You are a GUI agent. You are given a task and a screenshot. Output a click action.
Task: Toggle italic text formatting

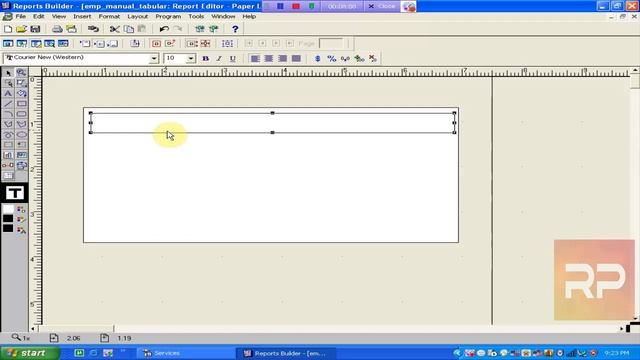[219, 58]
